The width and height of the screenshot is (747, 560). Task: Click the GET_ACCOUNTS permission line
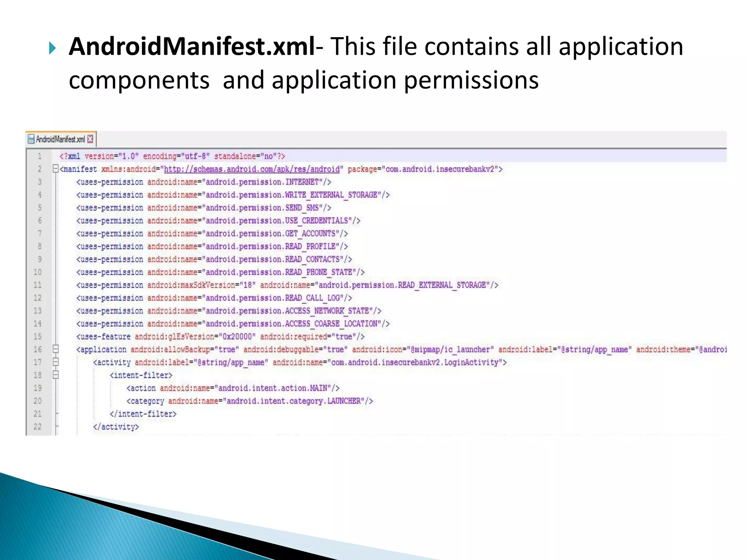tap(212, 234)
